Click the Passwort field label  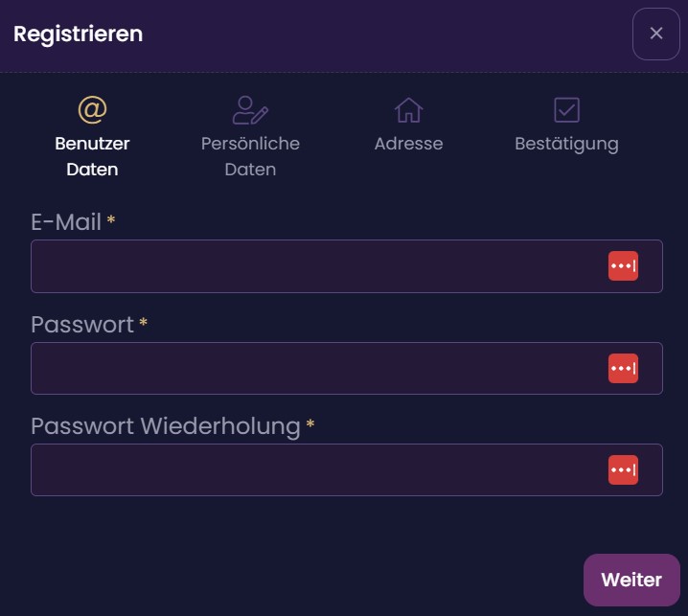82,325
